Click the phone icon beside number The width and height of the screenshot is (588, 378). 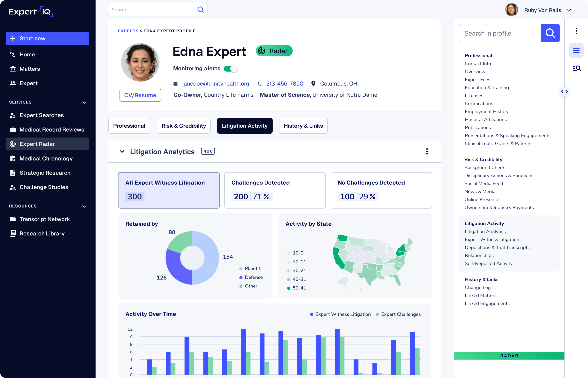[x=259, y=84]
